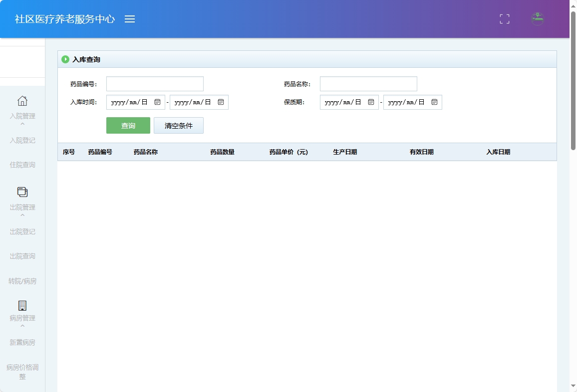Click the green arrow icon beside 入库查询
The height and width of the screenshot is (392, 577).
(x=65, y=59)
